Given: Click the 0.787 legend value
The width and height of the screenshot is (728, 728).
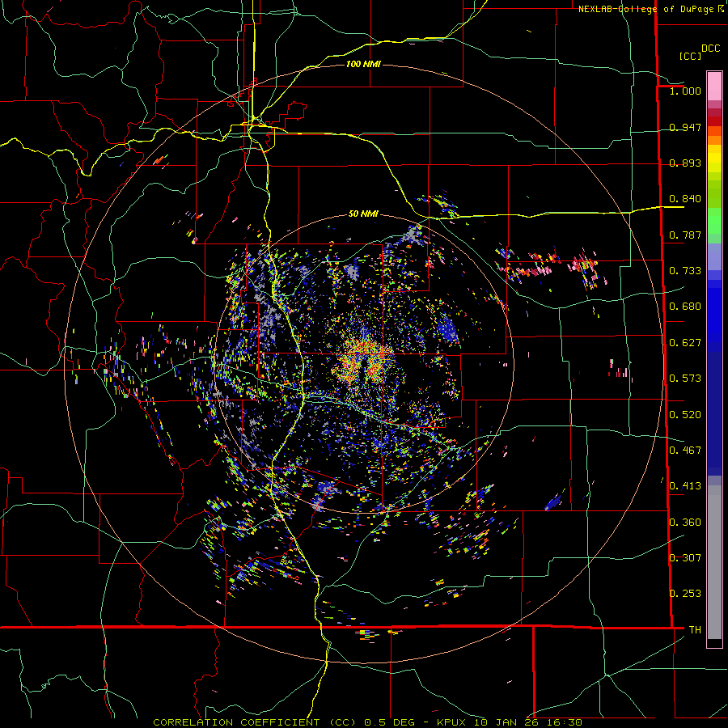Looking at the screenshot, I should [x=685, y=235].
